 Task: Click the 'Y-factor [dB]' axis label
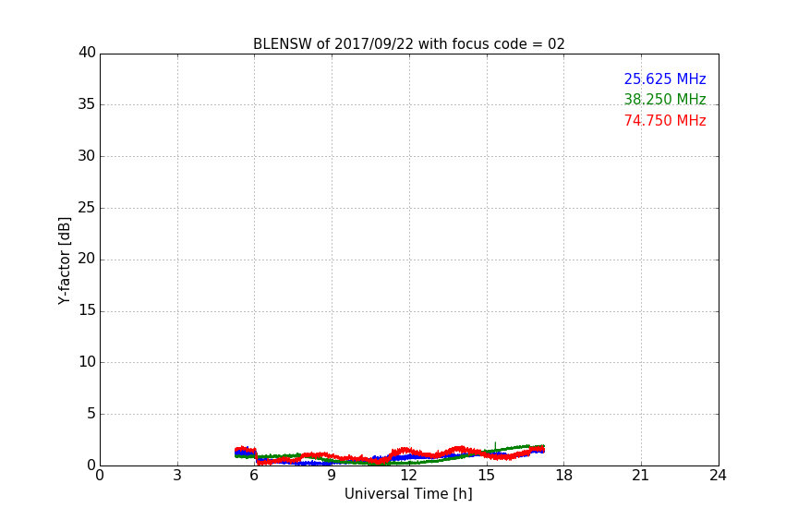pyautogui.click(x=65, y=260)
